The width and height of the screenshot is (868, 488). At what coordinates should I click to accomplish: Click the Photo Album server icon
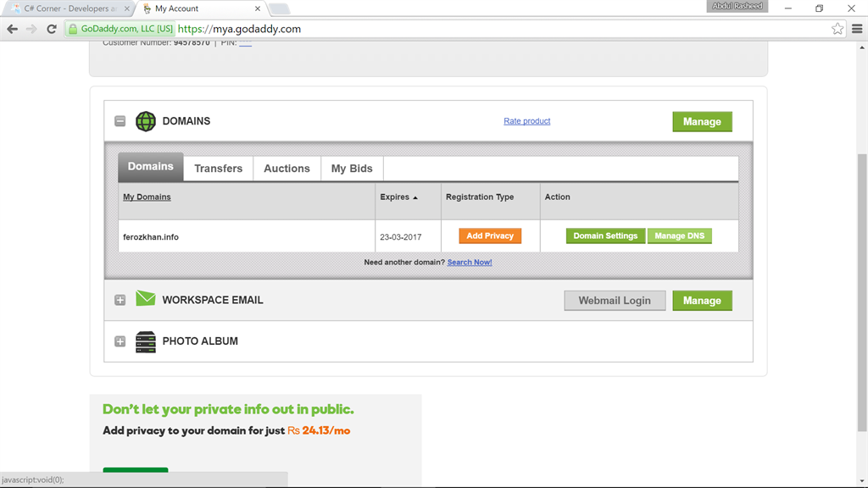tap(146, 341)
